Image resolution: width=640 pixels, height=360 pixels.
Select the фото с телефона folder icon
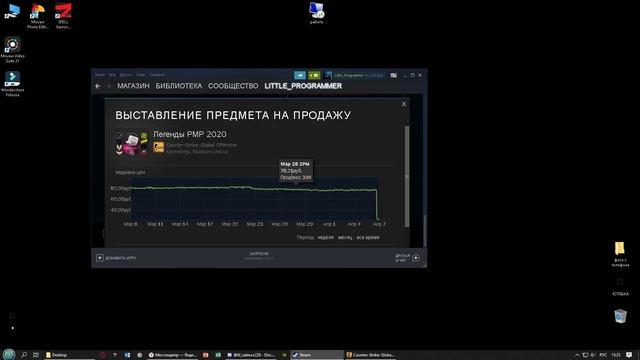(620, 254)
